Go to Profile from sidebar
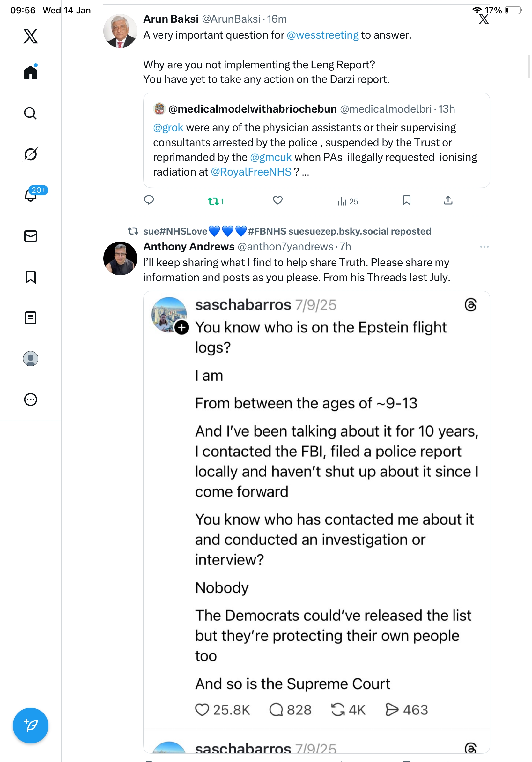 (x=31, y=359)
